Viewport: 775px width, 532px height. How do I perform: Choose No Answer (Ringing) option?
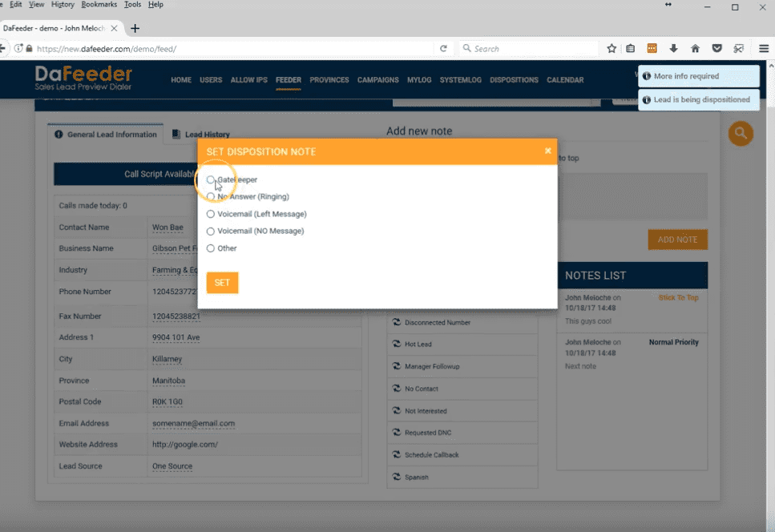pos(211,197)
